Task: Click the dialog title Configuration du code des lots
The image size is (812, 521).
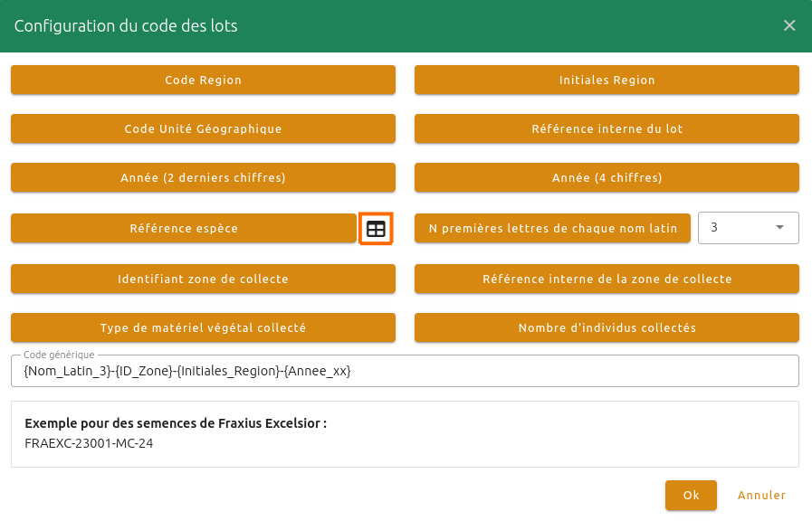Action: coord(126,26)
